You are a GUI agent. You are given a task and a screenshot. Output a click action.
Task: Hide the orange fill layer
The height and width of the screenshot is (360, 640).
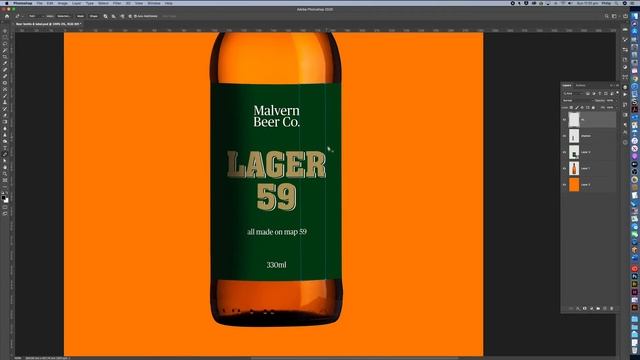[564, 184]
